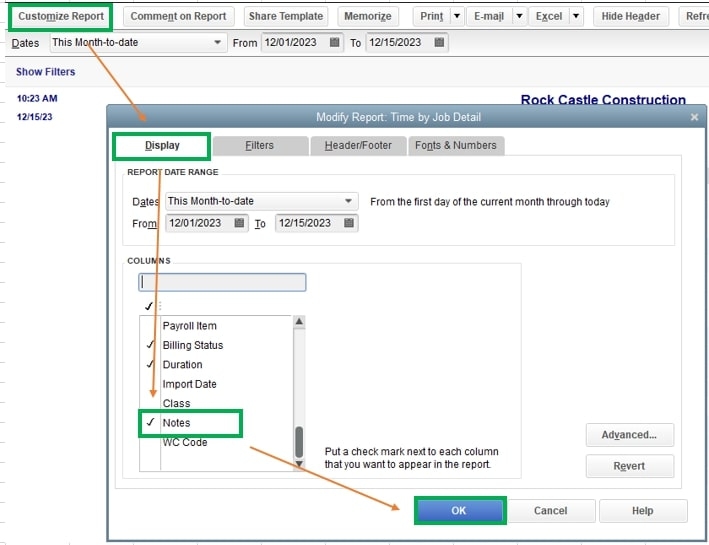The height and width of the screenshot is (545, 709).
Task: Expand the dialog Dates range dropdown
Action: (349, 201)
